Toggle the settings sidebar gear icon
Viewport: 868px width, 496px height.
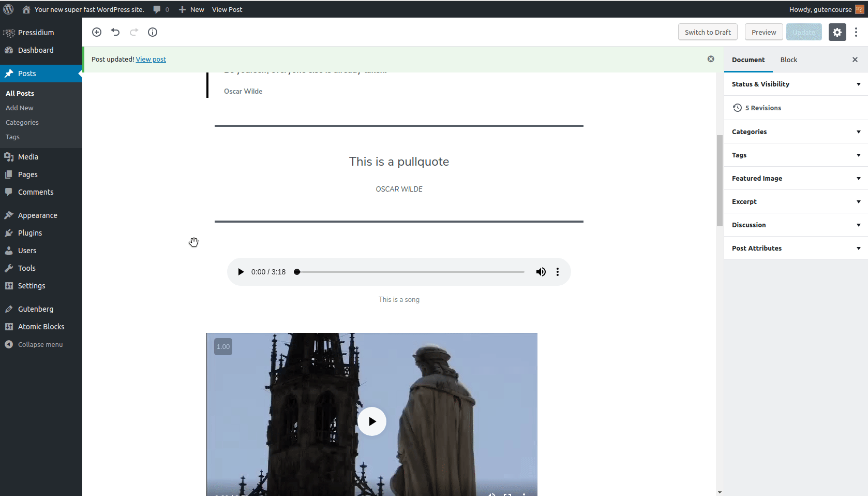[x=837, y=32]
